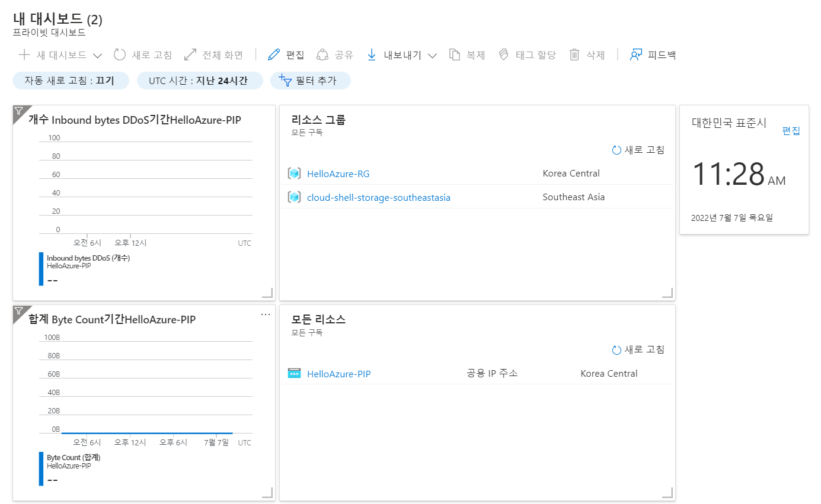
Task: Expand the 새 대시보드 dropdown chevron
Action: click(98, 56)
